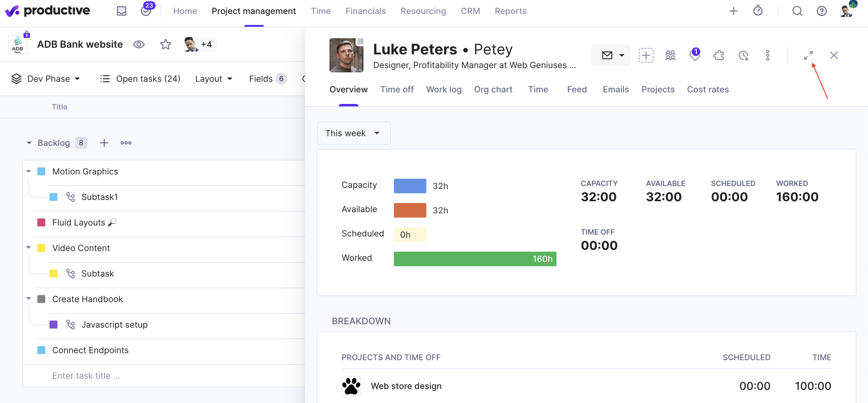Close the Luke Peters panel
The image size is (868, 403).
(834, 55)
